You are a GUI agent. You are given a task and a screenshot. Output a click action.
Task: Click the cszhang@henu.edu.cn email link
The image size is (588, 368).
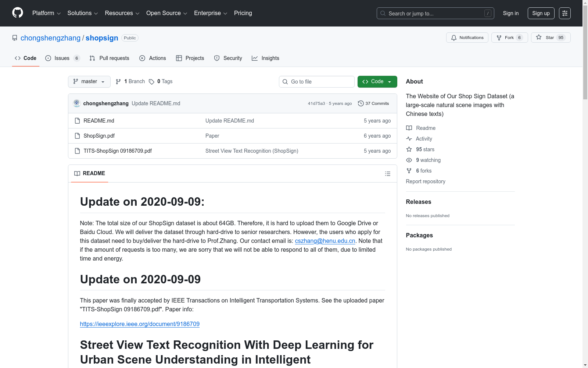(325, 241)
